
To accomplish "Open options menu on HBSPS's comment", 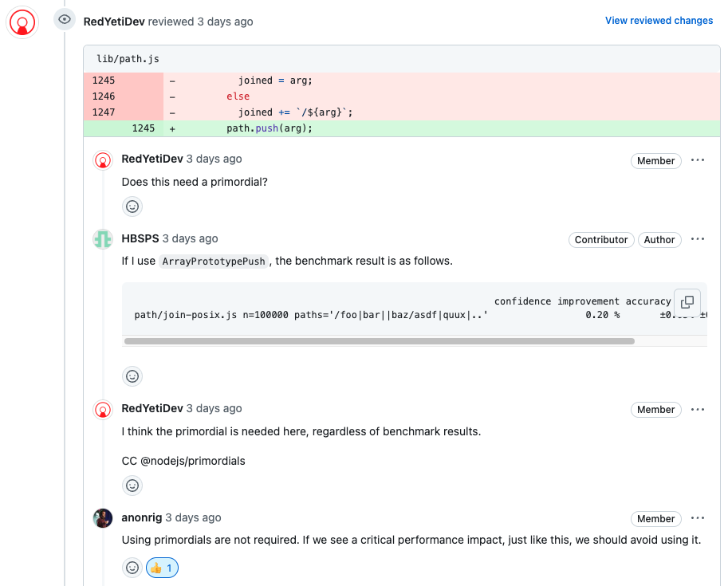I will pos(698,238).
